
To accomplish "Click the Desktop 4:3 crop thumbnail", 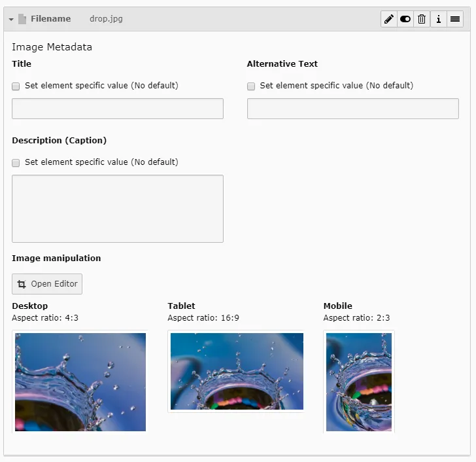I will [x=80, y=382].
